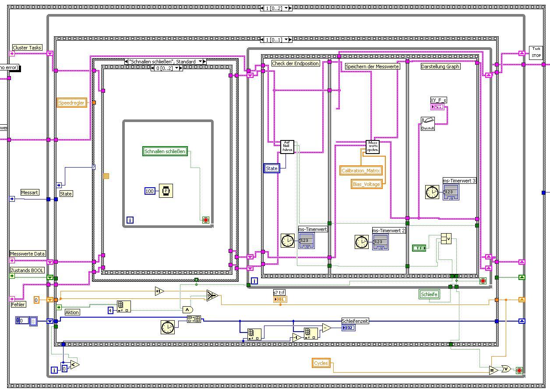Viewport: 550px width, 392px height.
Task: Click the Speichern der Messwerte frame label
Action: [372, 66]
